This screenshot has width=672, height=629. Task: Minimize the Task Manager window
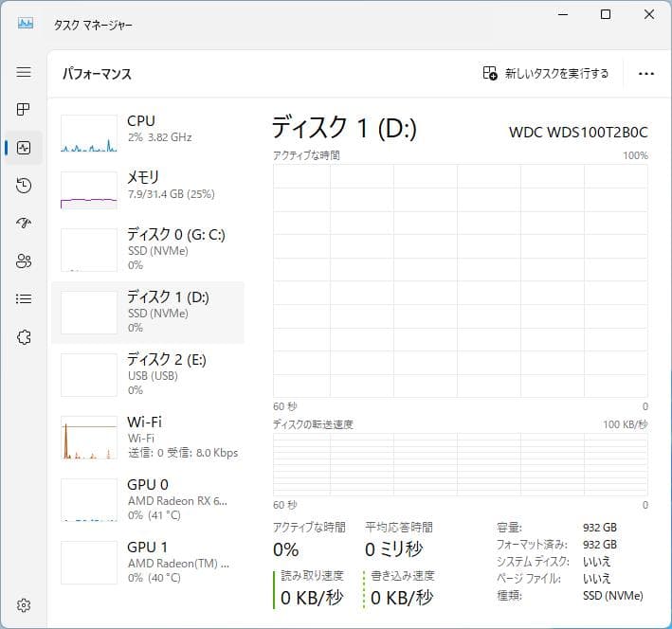point(563,14)
